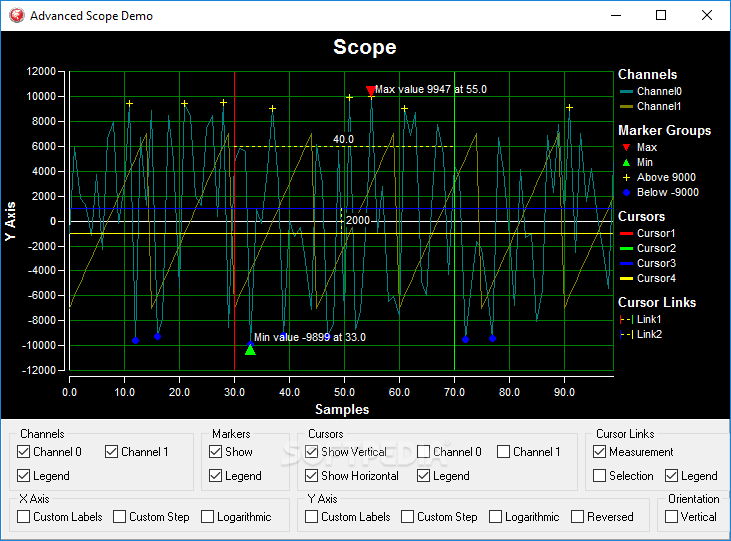The width and height of the screenshot is (731, 541).
Task: Uncheck the Channel 0 checkbox in Channels
Action: click(23, 451)
